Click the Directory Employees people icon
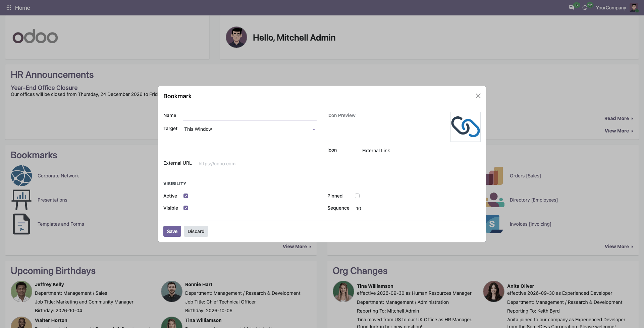644x328 pixels. pos(495,200)
